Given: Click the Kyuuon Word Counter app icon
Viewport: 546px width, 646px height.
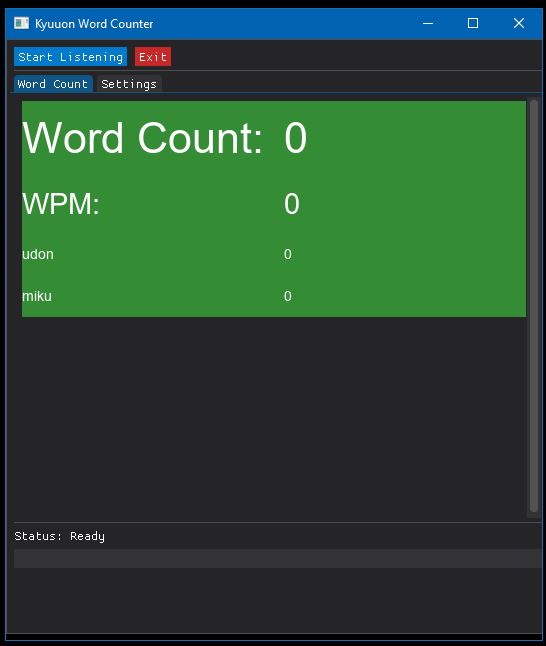Looking at the screenshot, I should pyautogui.click(x=21, y=23).
